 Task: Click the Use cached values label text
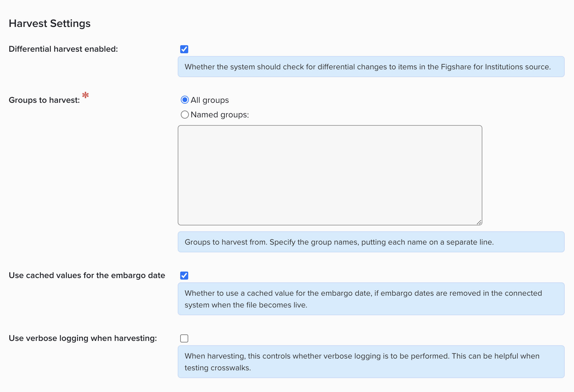click(x=87, y=275)
